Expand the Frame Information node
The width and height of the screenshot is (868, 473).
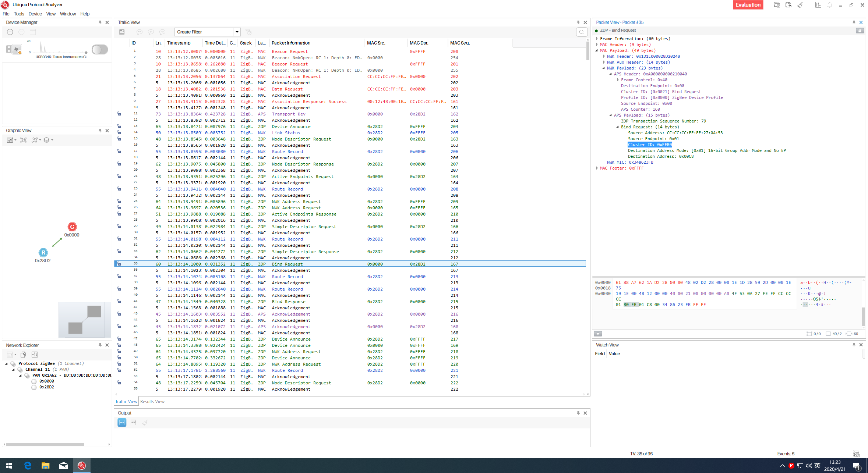pos(597,39)
